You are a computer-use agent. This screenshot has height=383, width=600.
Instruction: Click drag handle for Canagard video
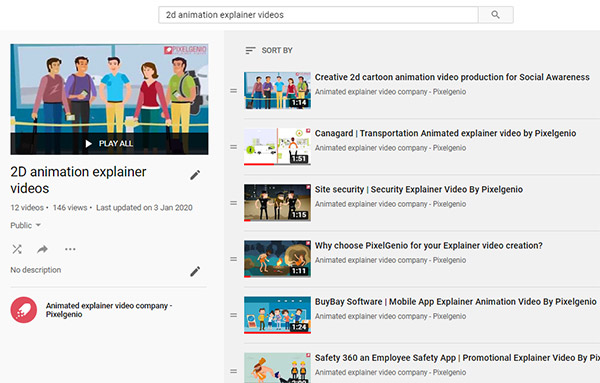[233, 147]
